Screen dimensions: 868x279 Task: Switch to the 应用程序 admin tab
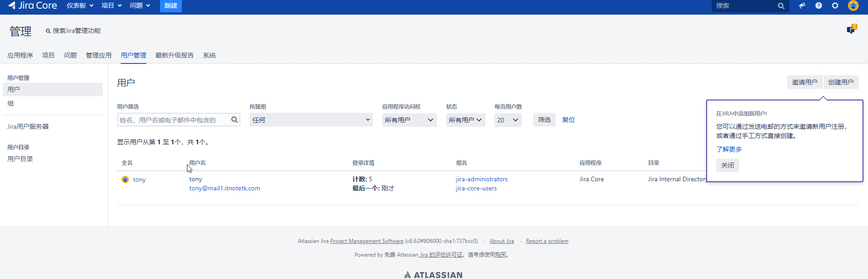point(20,55)
